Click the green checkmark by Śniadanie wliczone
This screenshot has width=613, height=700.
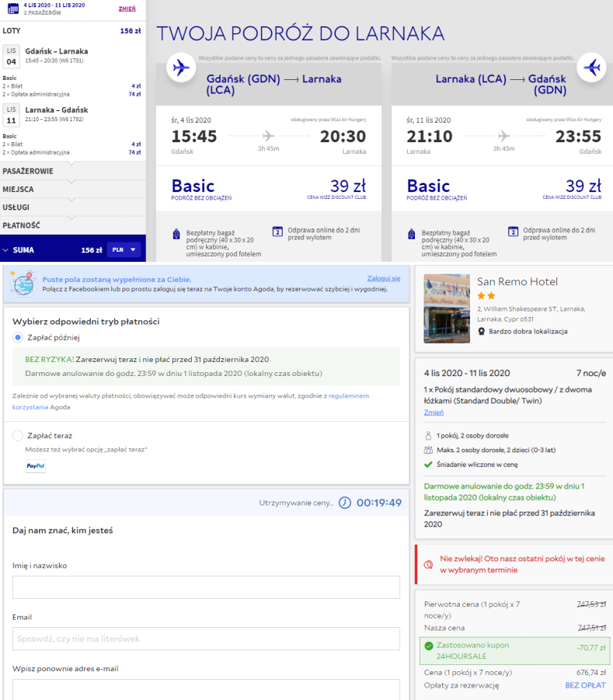(428, 465)
